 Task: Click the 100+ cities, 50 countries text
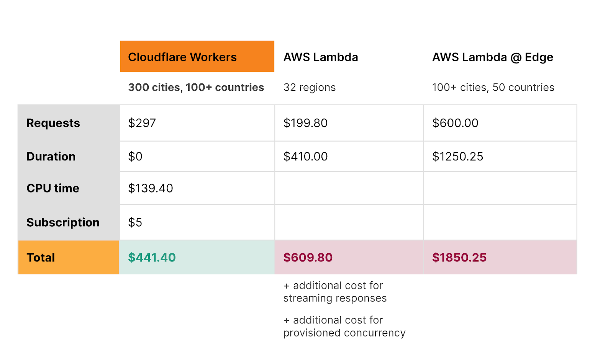click(493, 87)
